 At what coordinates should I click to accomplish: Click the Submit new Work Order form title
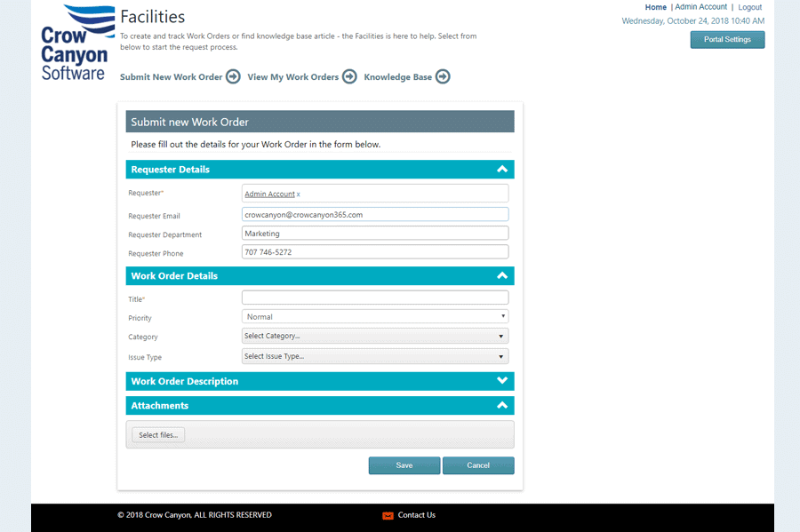(190, 122)
